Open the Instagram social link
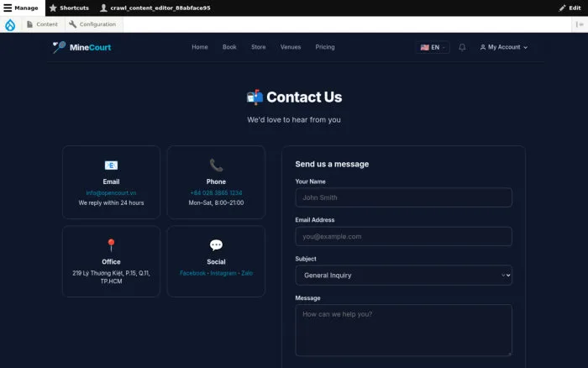 223,273
